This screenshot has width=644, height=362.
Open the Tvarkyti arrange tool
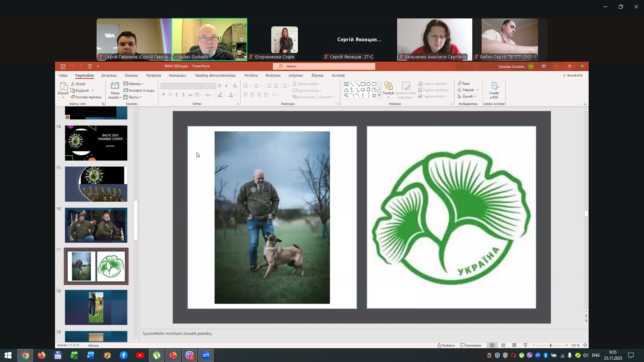click(x=388, y=89)
